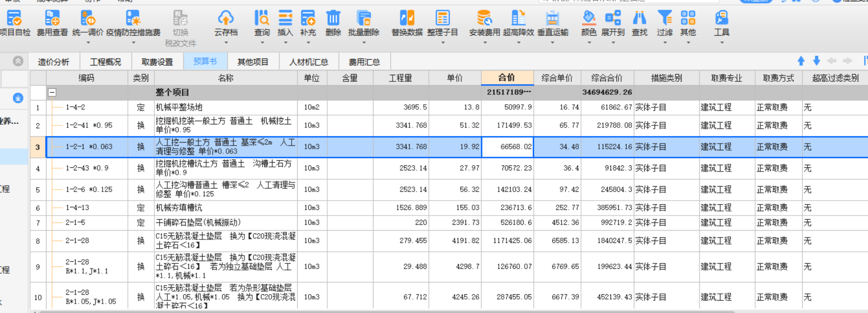
Task: Open dropdown arrow under 补充
Action: click(x=308, y=42)
